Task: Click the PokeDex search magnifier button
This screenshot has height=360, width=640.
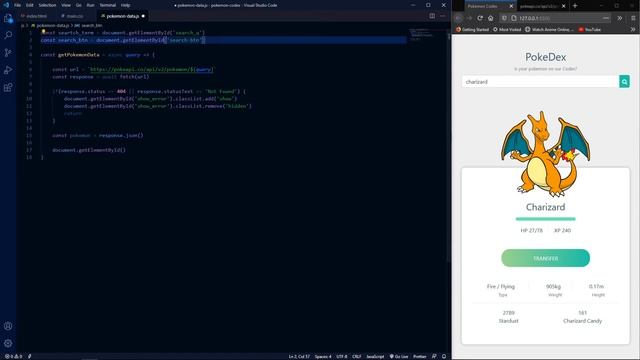Action: point(624,82)
